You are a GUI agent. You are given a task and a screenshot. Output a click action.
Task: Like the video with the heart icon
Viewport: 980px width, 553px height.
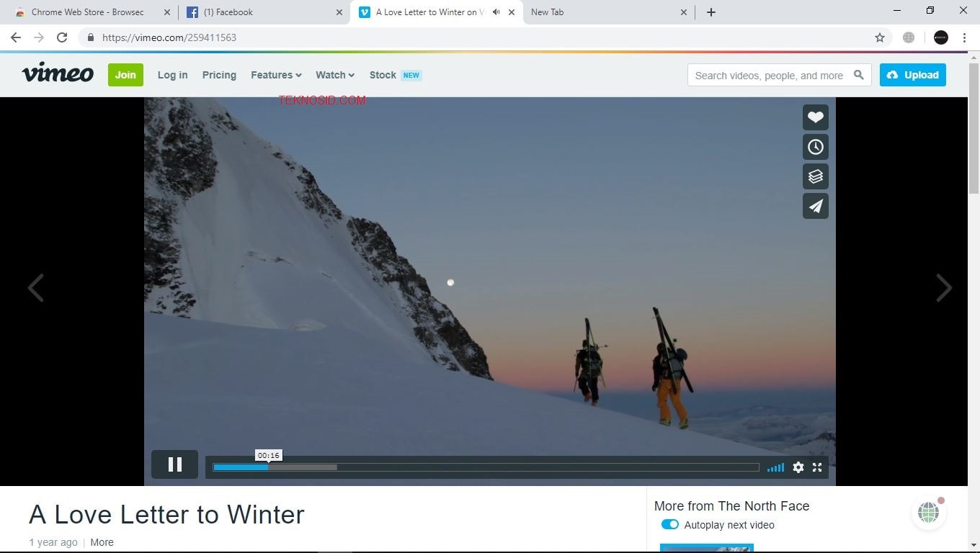[816, 117]
